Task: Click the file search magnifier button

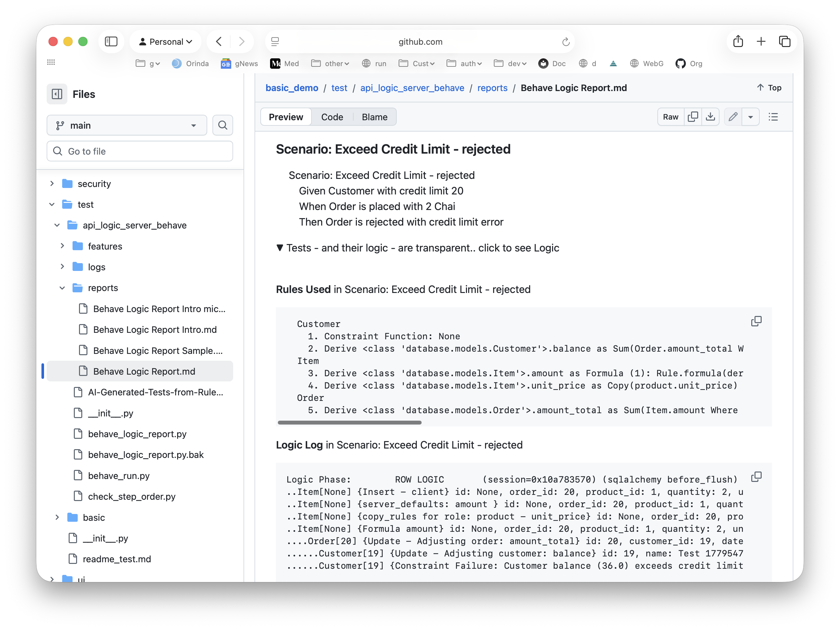Action: [222, 125]
